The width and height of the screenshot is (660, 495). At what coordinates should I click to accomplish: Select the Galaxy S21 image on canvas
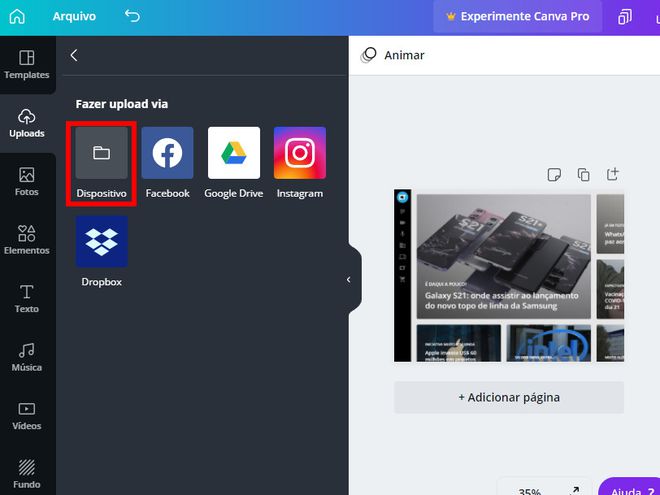(503, 256)
